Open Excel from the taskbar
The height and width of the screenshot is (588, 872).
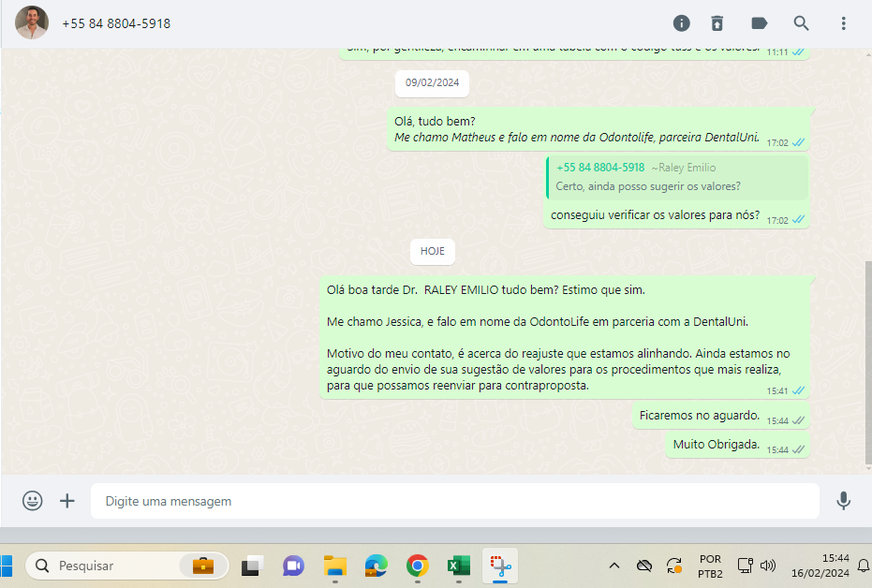point(458,566)
